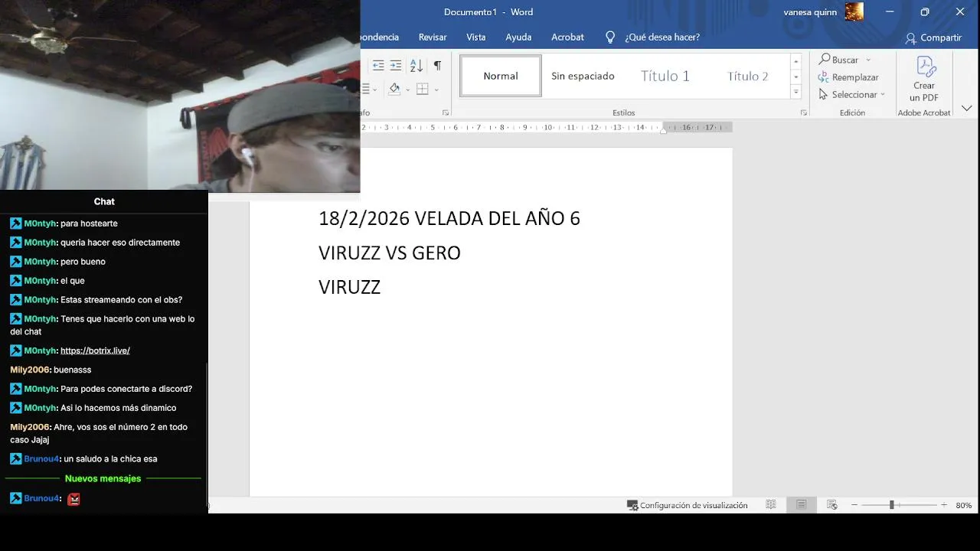The width and height of the screenshot is (980, 551).
Task: Click Reemplazar in the Edición group
Action: (x=848, y=77)
